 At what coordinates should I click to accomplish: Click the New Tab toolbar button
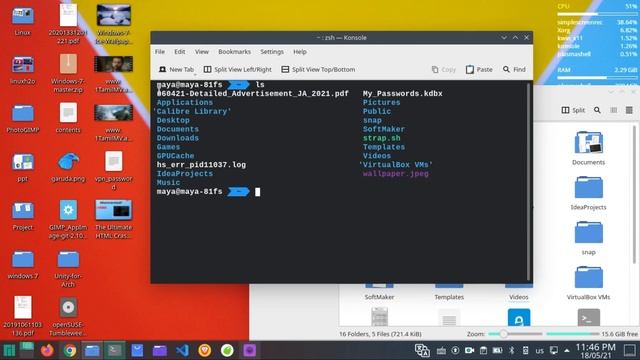click(x=176, y=69)
